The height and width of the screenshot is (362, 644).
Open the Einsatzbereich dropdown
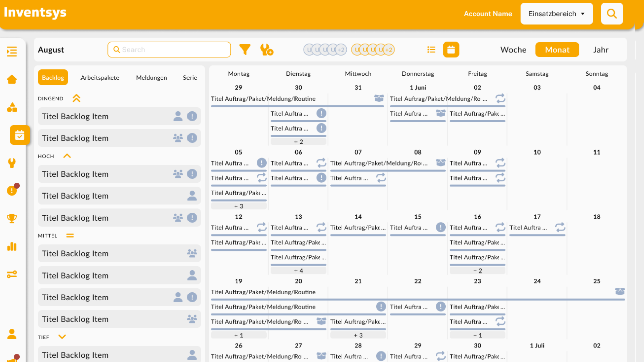coord(556,14)
